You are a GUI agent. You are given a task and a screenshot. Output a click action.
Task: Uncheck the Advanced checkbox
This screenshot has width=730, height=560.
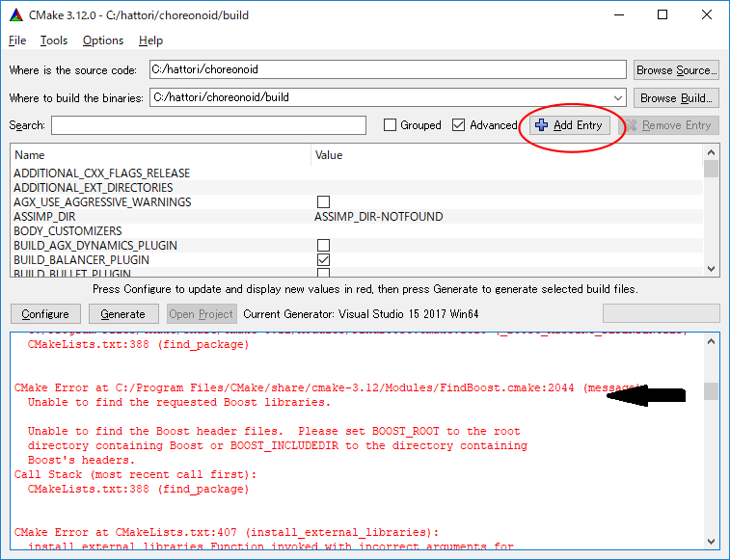[458, 125]
